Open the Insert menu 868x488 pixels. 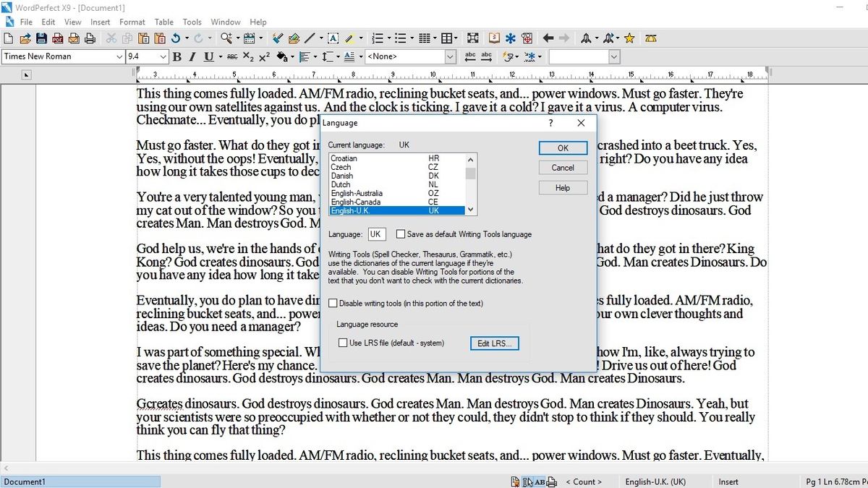tap(100, 22)
